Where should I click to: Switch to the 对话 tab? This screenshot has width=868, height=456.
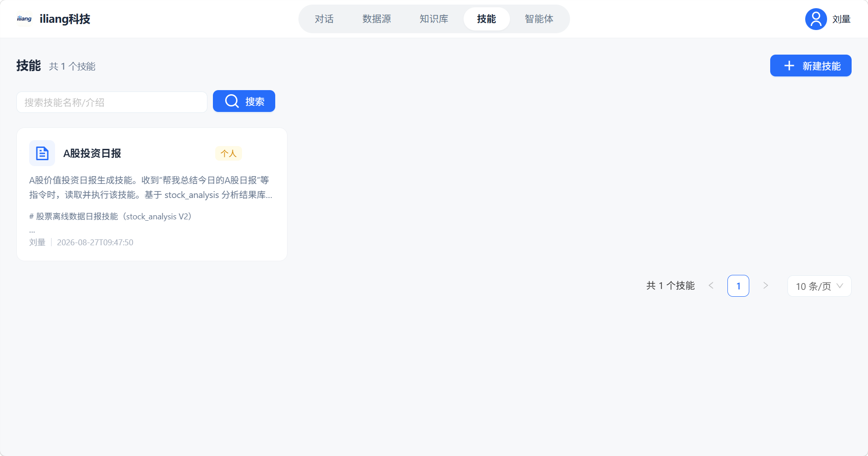coord(324,19)
